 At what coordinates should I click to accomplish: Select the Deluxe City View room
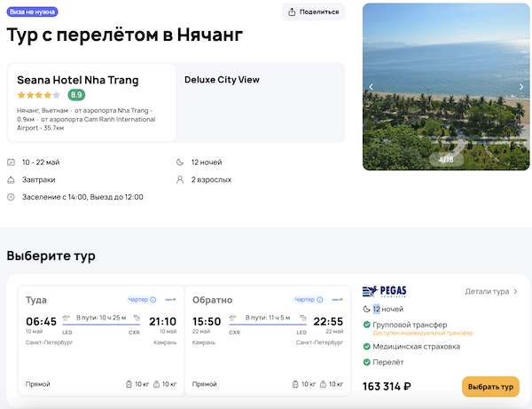(x=222, y=80)
